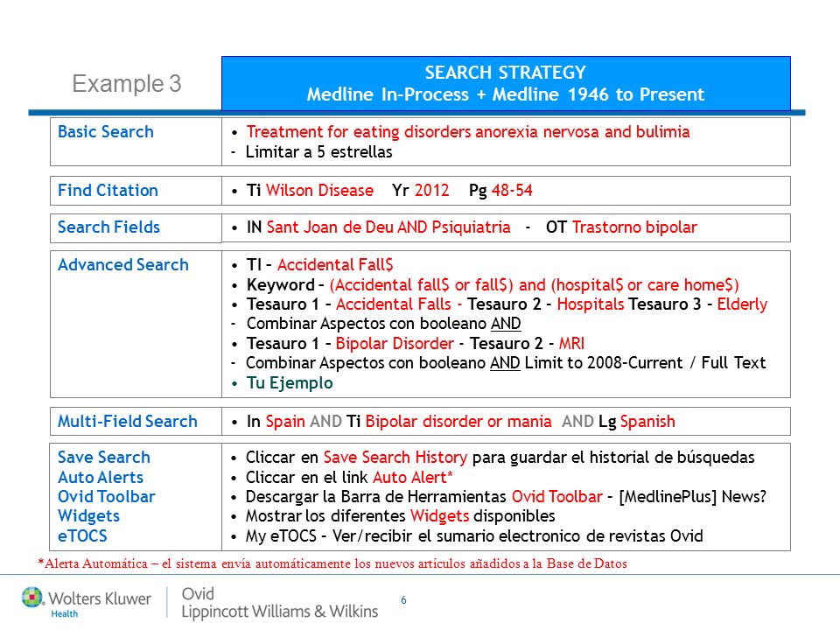
Task: Click the slide page number 6
Action: [403, 600]
